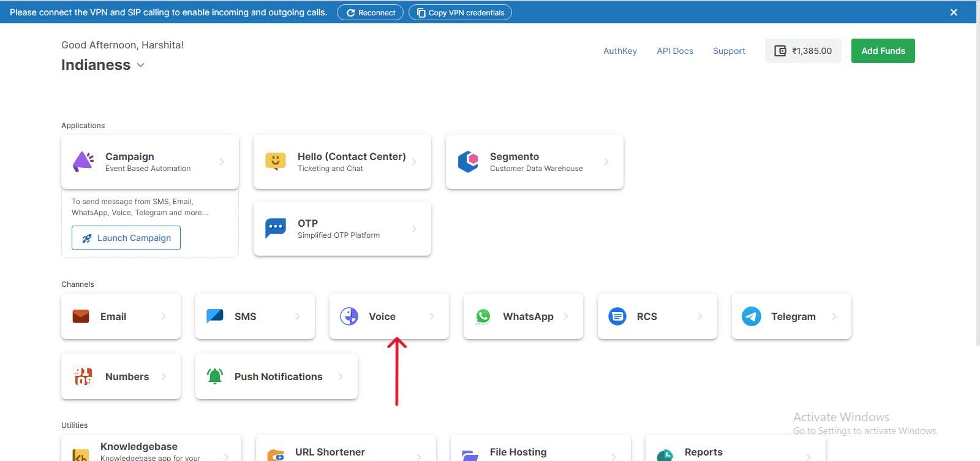Click the OTP chat bubble icon
Viewport: 980px width, 461px height.
pyautogui.click(x=276, y=228)
